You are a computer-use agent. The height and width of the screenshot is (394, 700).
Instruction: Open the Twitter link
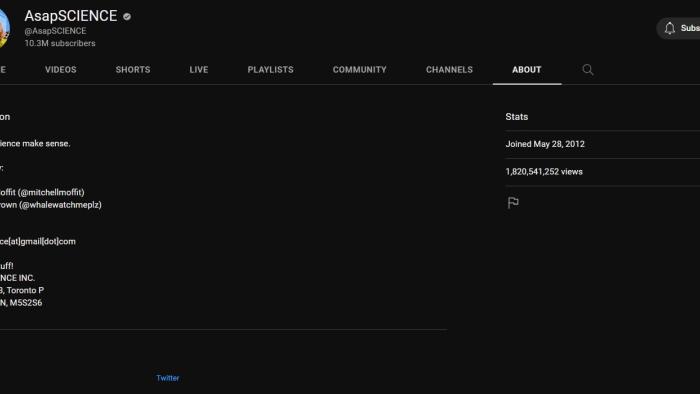pos(167,378)
